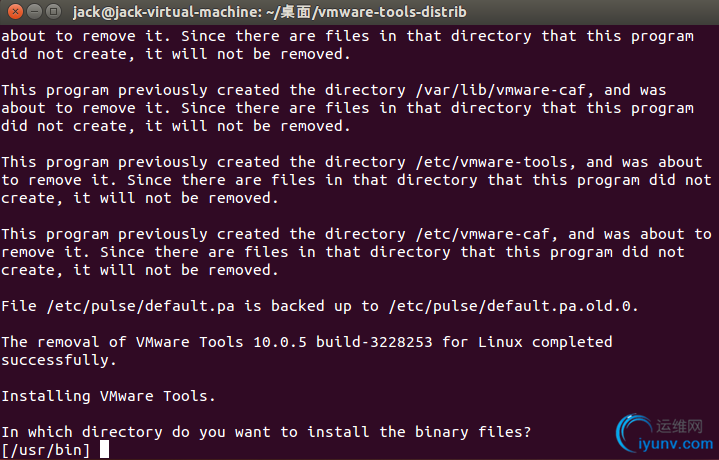
Task: Click the blue swirl watermark logo
Action: [x=634, y=432]
